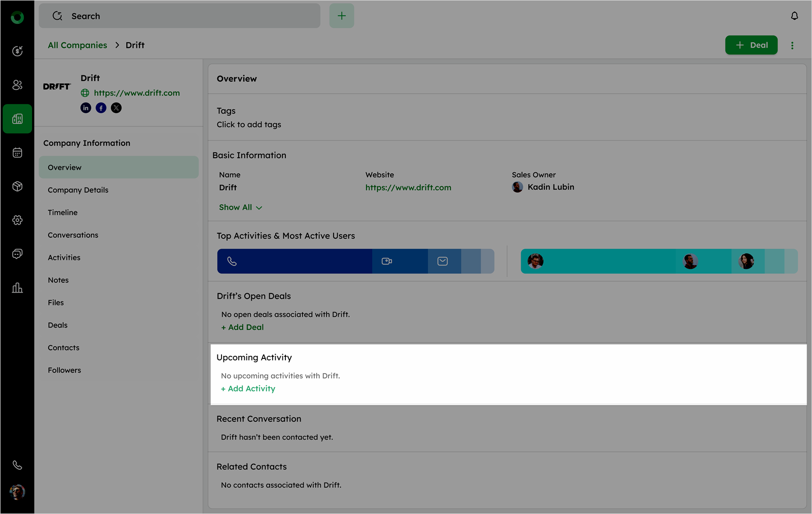Open the calendar icon in sidebar
The height and width of the screenshot is (514, 812).
tap(17, 153)
